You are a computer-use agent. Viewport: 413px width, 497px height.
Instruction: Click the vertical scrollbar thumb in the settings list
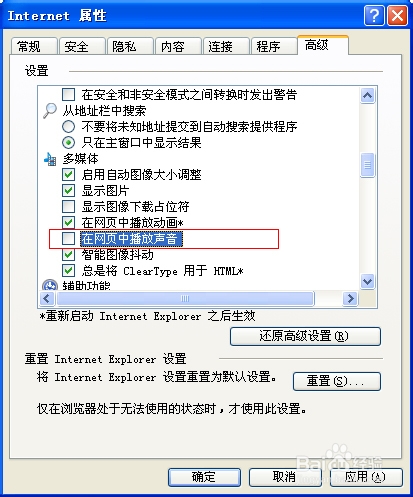[x=367, y=165]
